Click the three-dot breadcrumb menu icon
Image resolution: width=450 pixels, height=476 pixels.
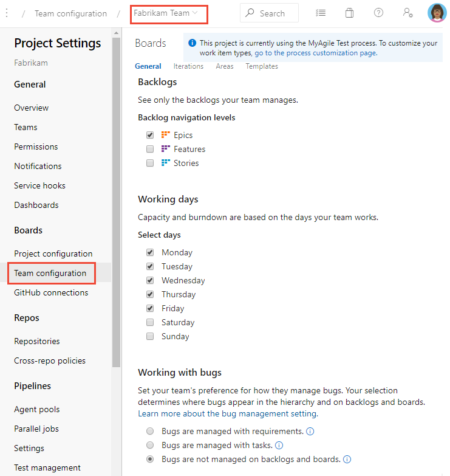pos(7,13)
